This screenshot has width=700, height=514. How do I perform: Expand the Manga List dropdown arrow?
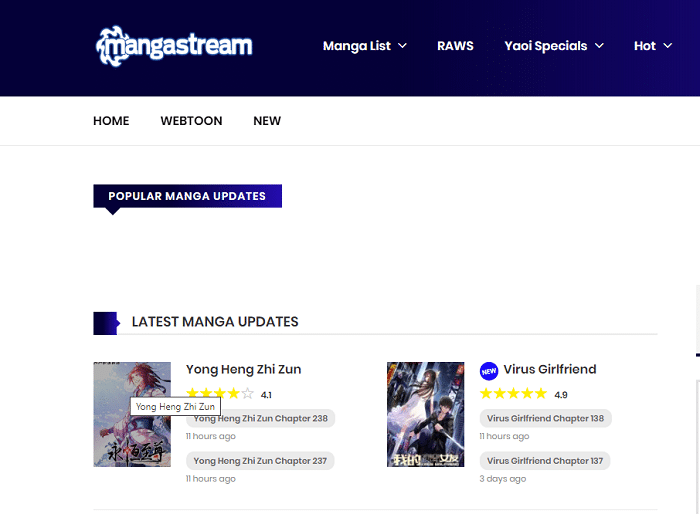(x=402, y=46)
